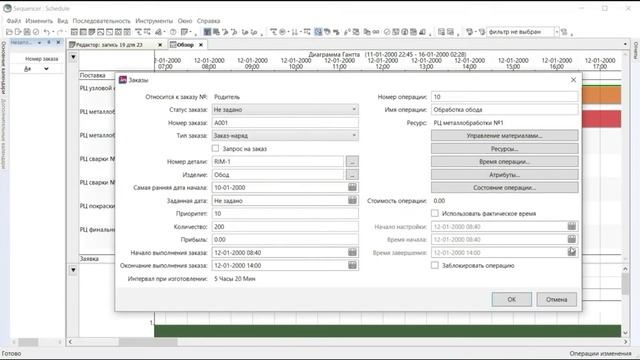Click the Время операции button

pos(504,162)
